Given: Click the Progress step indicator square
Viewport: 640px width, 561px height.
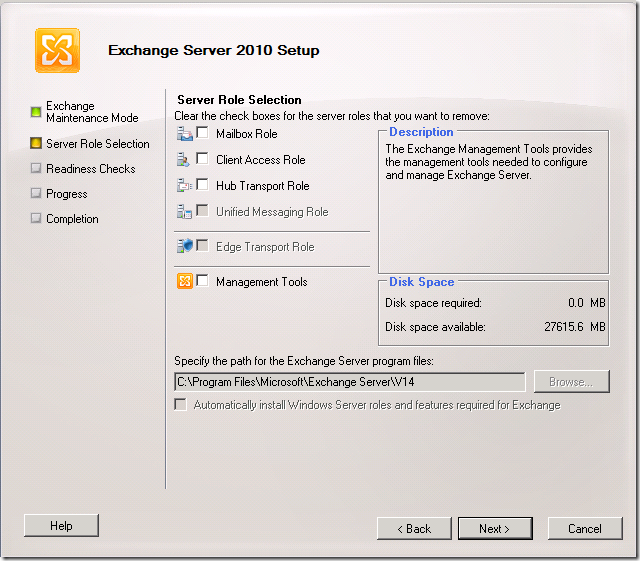Looking at the screenshot, I should click(x=36, y=193).
